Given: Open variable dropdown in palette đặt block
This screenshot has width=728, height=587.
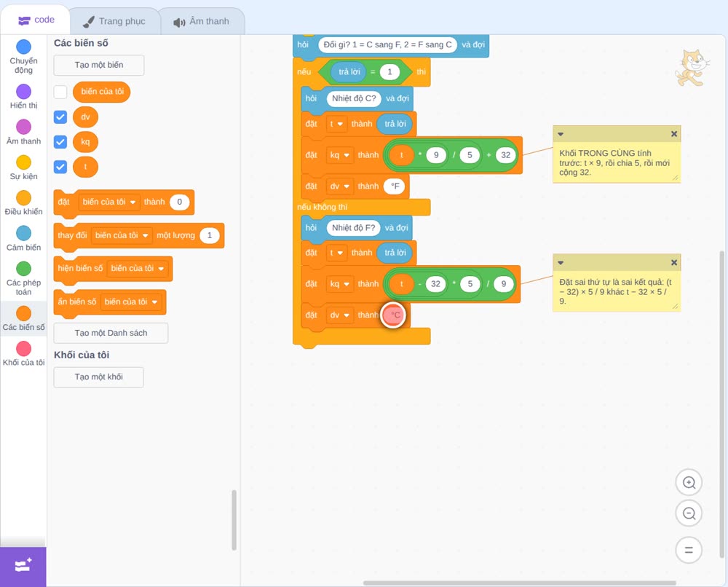Looking at the screenshot, I should pyautogui.click(x=109, y=202).
